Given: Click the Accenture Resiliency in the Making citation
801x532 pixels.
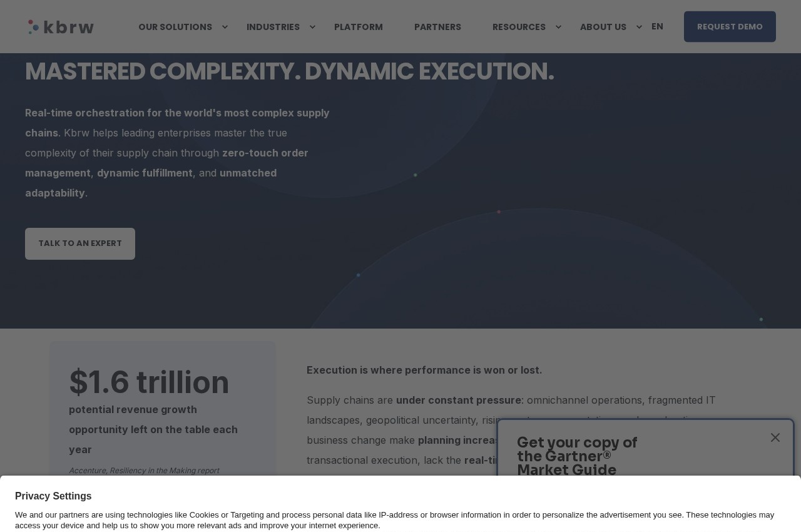Looking at the screenshot, I should 144,471.
